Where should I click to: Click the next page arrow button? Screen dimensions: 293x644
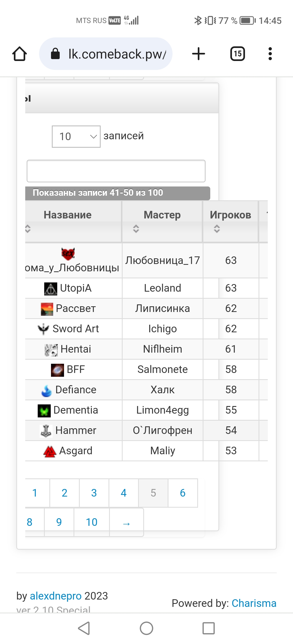[126, 522]
